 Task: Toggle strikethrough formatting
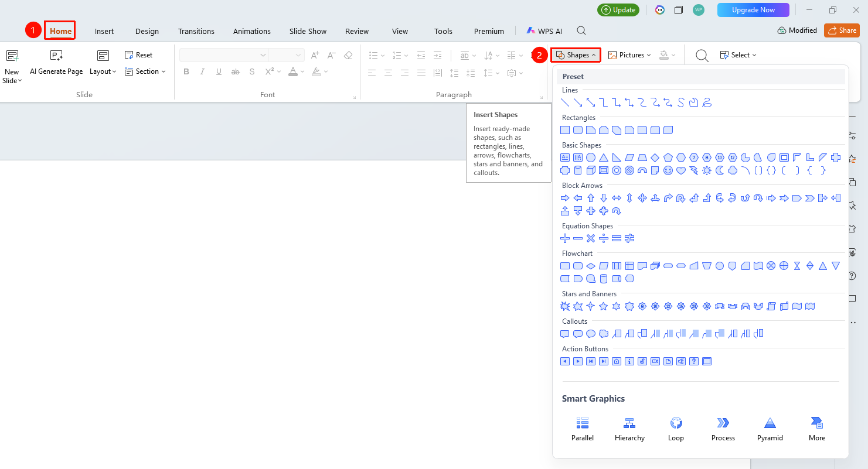click(236, 72)
